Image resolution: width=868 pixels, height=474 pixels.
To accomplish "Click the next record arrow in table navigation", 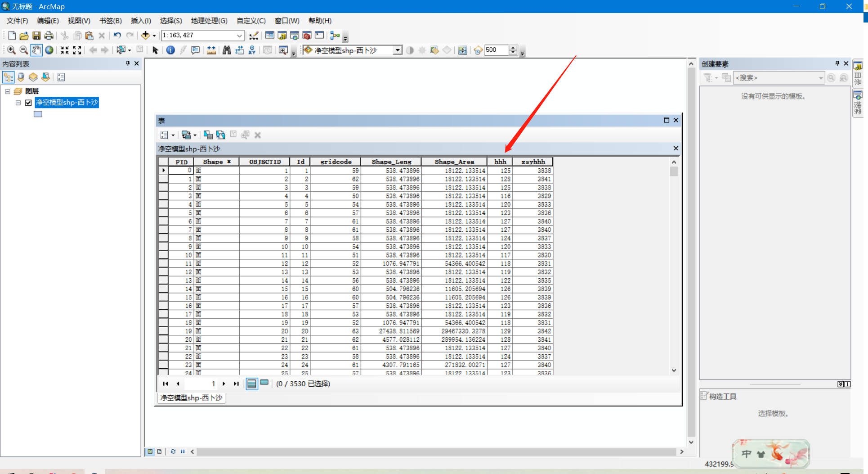I will pos(224,384).
